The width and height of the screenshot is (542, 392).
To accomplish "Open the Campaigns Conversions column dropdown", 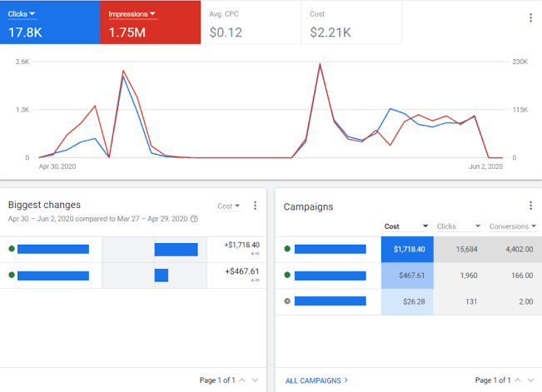I will click(x=513, y=226).
